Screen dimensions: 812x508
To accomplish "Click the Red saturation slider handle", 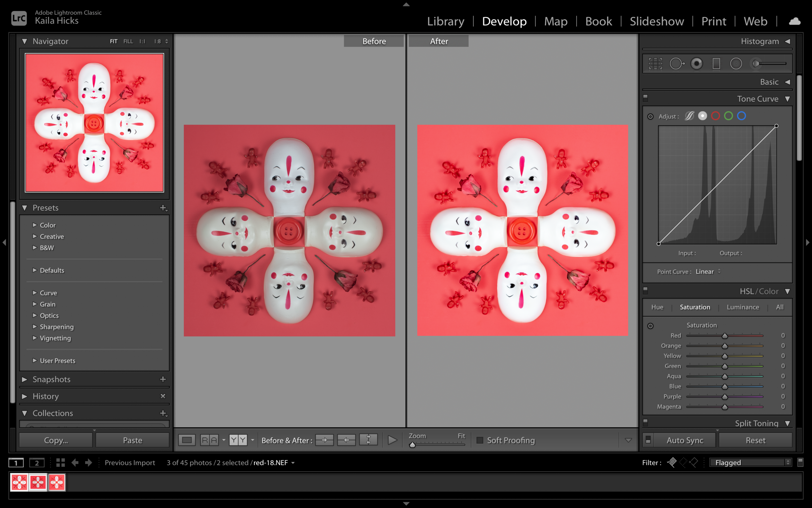I will click(x=725, y=336).
